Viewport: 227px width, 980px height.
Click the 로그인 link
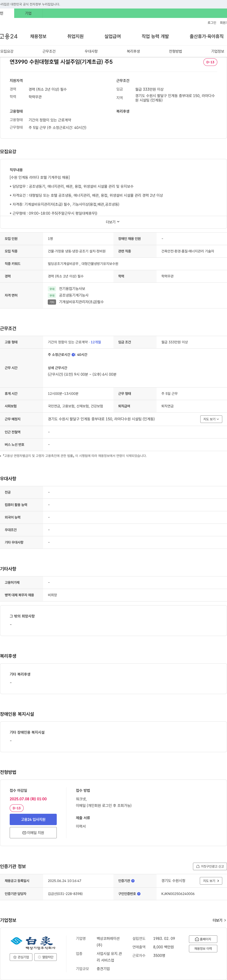(212, 23)
